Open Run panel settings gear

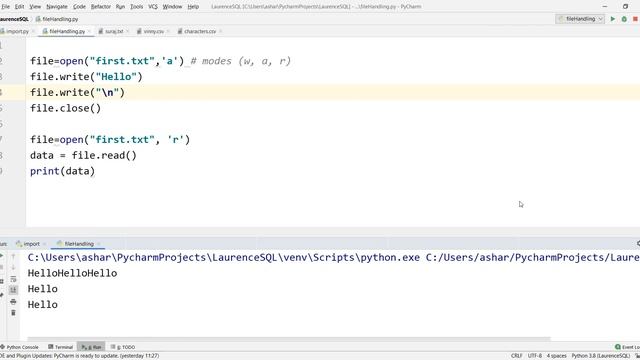[x=638, y=244]
